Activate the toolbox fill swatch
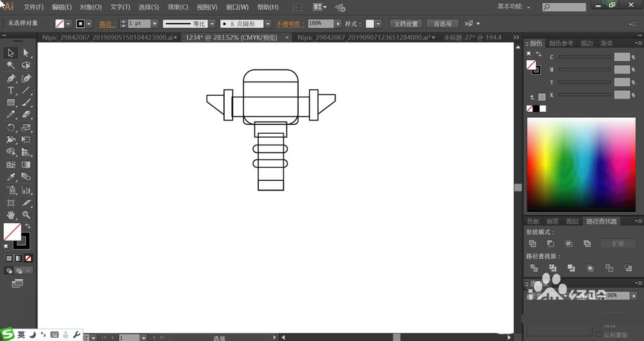This screenshot has width=644, height=341. coord(12,232)
